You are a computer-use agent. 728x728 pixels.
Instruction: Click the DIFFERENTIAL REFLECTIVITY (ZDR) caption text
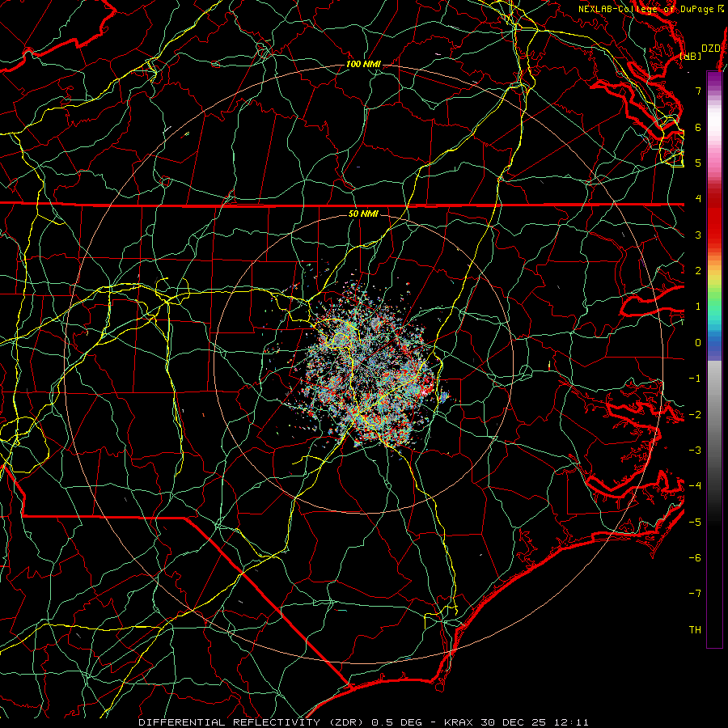(253, 722)
